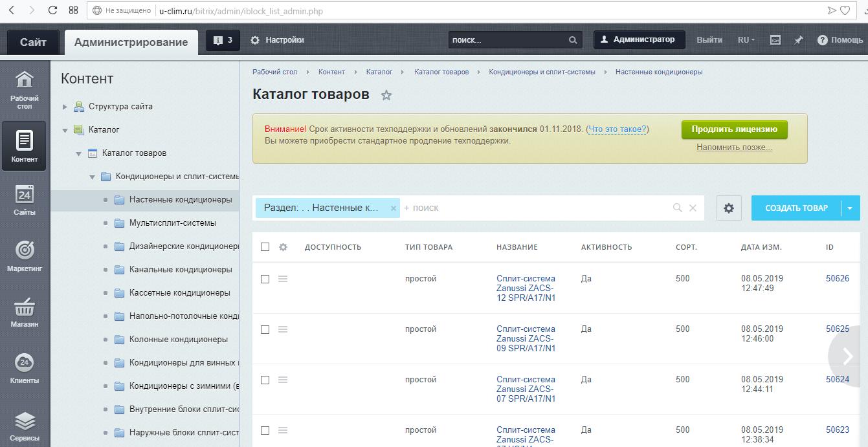Click Продлить лицензию button
The image size is (868, 447).
735,129
